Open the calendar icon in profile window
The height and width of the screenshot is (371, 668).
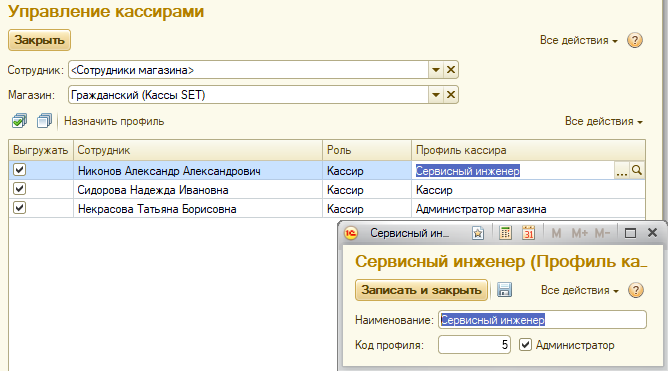tap(528, 233)
